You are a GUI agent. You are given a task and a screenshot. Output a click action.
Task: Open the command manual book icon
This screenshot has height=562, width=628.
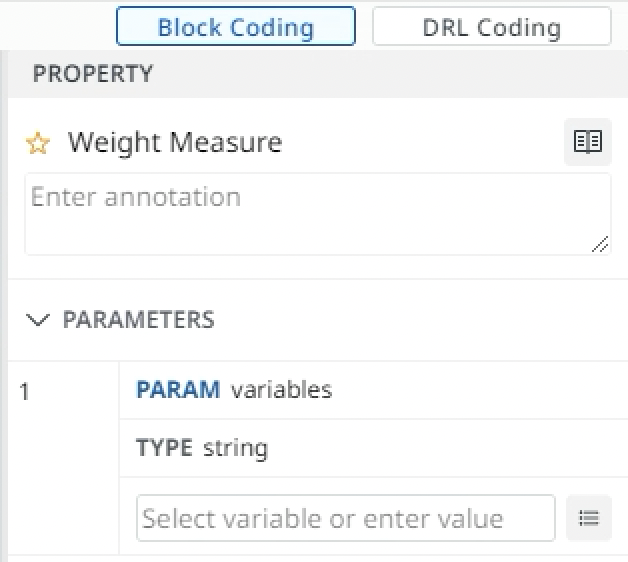(588, 142)
